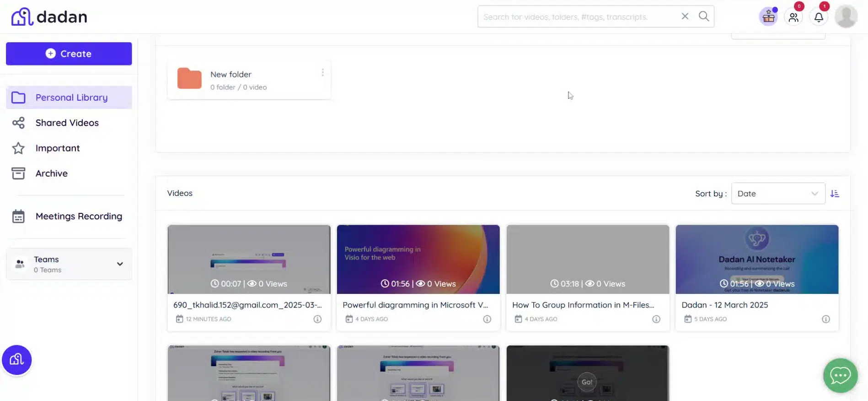This screenshot has width=868, height=401.
Task: Toggle the sort order direction
Action: pyautogui.click(x=835, y=194)
